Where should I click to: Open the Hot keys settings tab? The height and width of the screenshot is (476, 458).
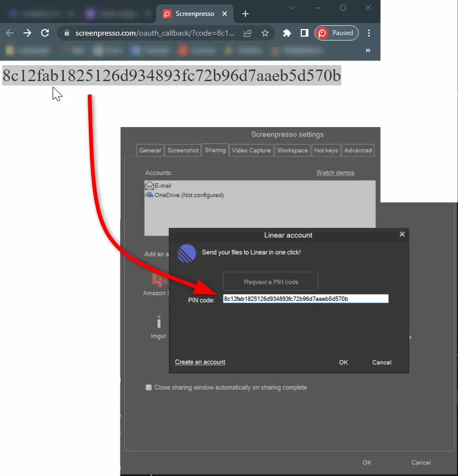point(326,150)
